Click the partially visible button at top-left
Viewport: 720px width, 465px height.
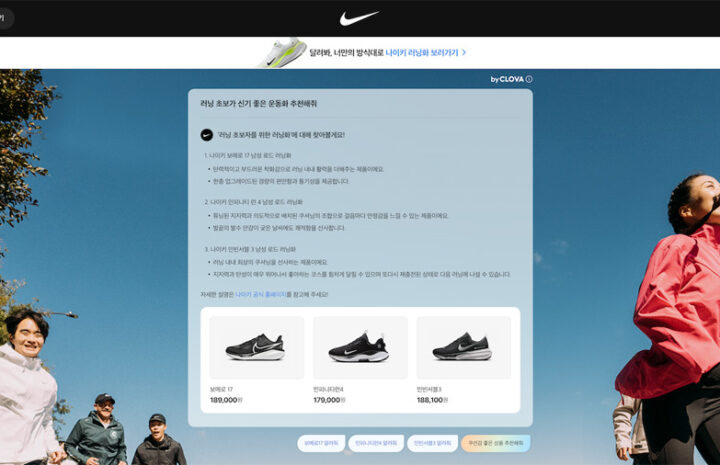click(x=6, y=18)
